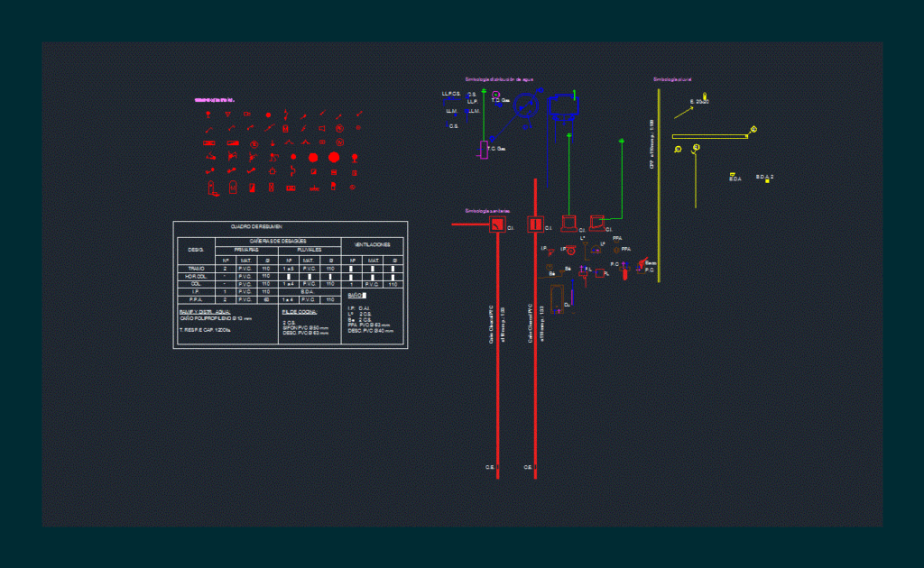Select the red pump symbol near yellow pipe
The width and height of the screenshot is (924, 568).
[x=642, y=263]
